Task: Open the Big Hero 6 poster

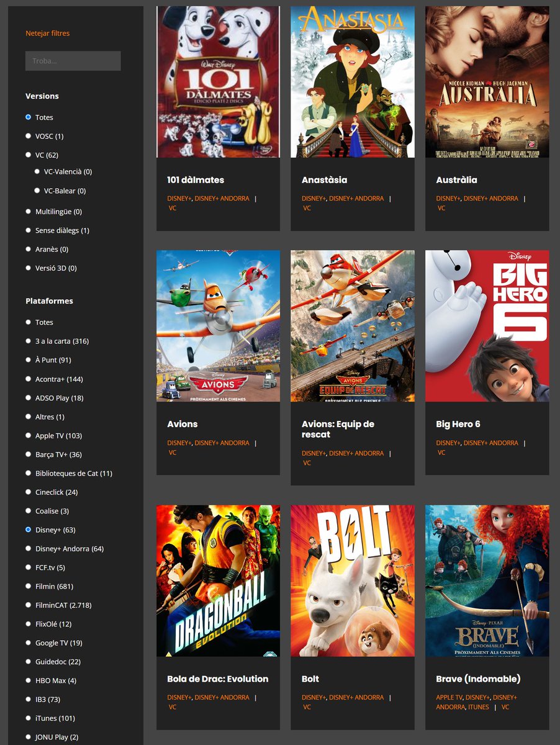Action: (487, 326)
